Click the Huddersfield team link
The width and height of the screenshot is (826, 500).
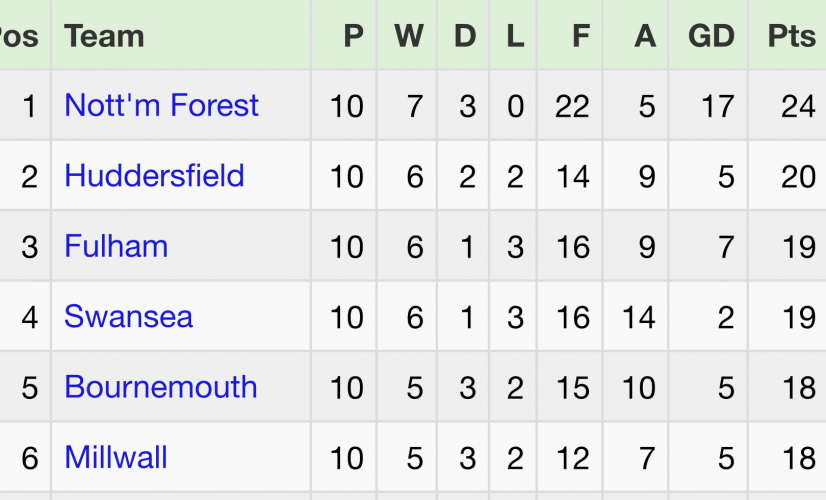[x=154, y=176]
